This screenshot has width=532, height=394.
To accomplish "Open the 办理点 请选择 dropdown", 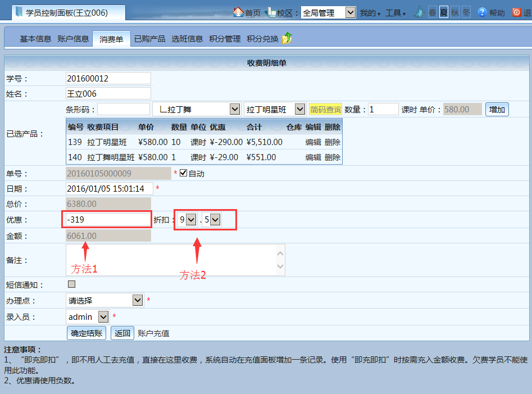I will pyautogui.click(x=104, y=300).
